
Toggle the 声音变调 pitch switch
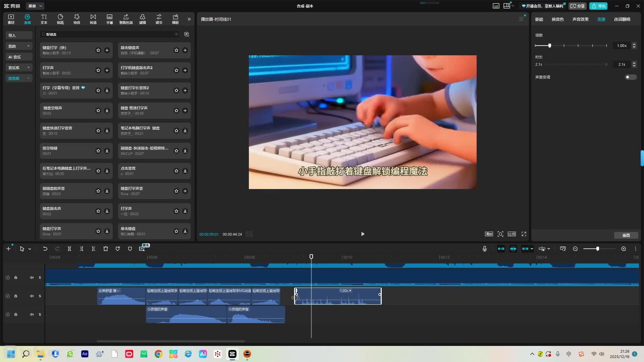point(630,77)
